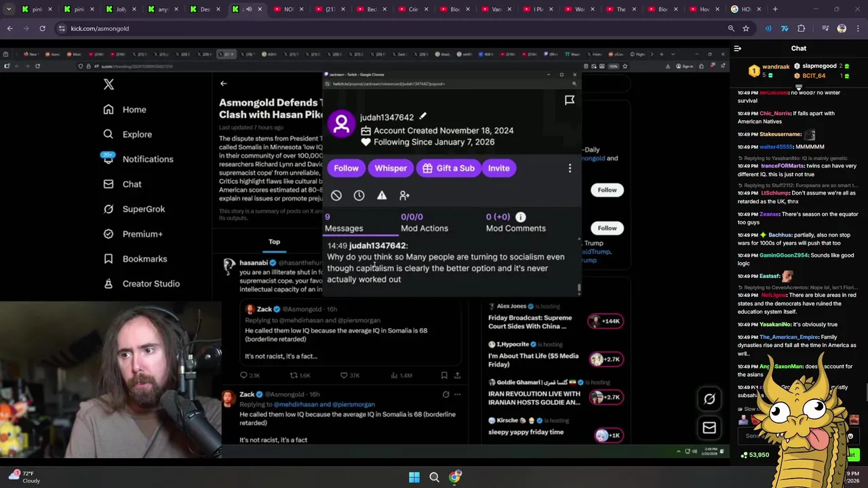Image resolution: width=868 pixels, height=488 pixels.
Task: Open Windows Start button on taskbar
Action: pyautogui.click(x=414, y=477)
